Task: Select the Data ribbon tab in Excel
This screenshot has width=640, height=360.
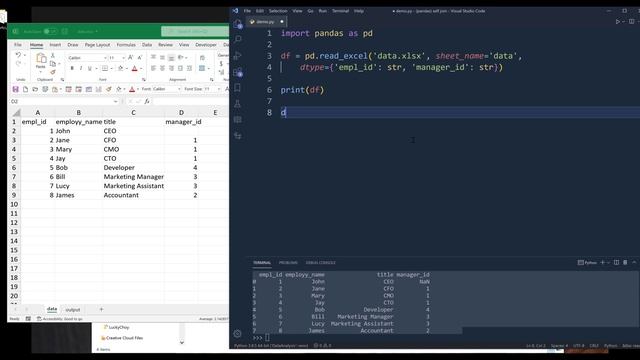Action: tap(147, 44)
